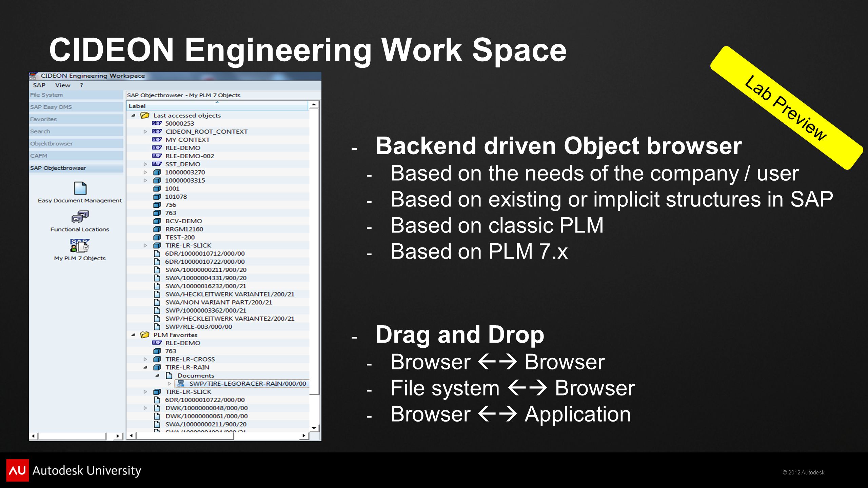The image size is (868, 488).
Task: Click the cube icon beside BCV-DEMO
Action: click(x=157, y=221)
